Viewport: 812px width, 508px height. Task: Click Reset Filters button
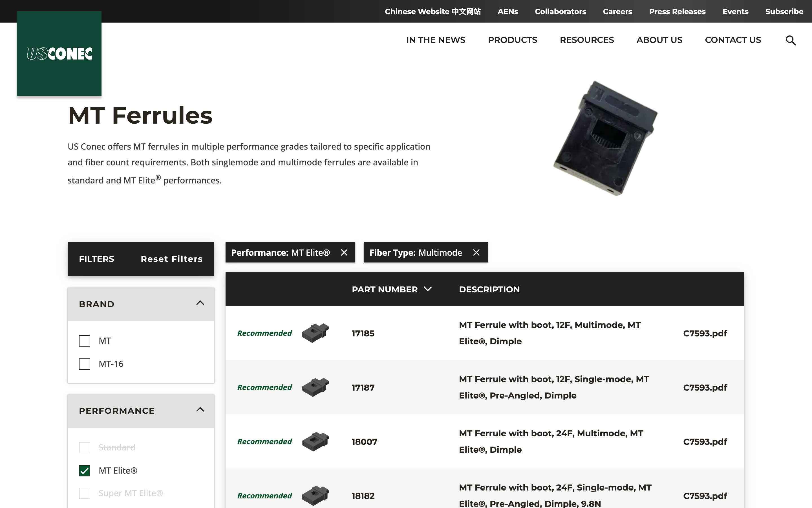tap(171, 259)
